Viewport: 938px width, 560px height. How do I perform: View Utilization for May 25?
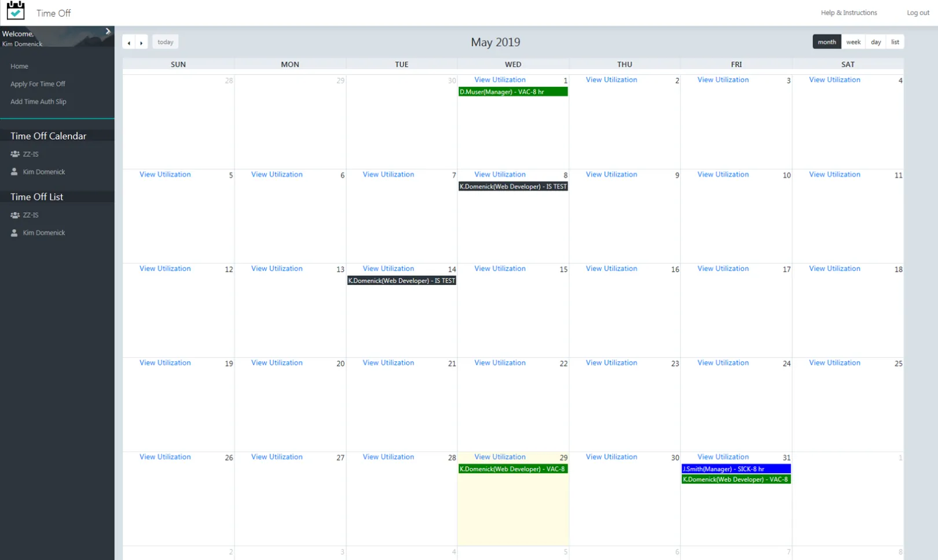pos(834,363)
